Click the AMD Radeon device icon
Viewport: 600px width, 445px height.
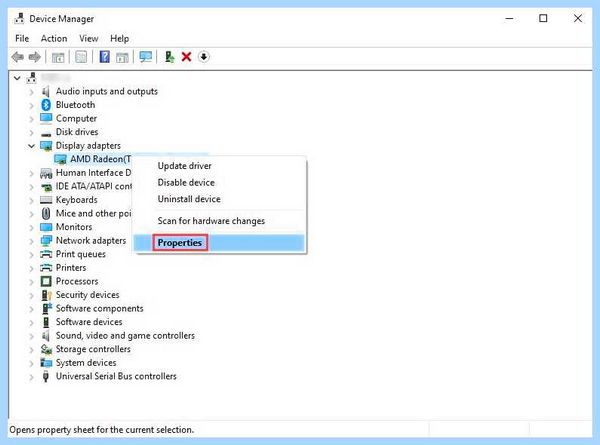[60, 159]
